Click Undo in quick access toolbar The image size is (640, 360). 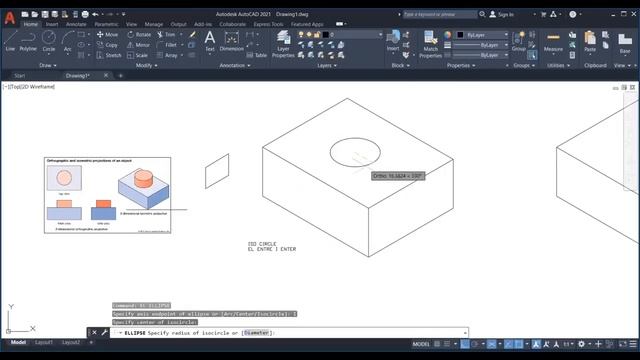click(95, 14)
